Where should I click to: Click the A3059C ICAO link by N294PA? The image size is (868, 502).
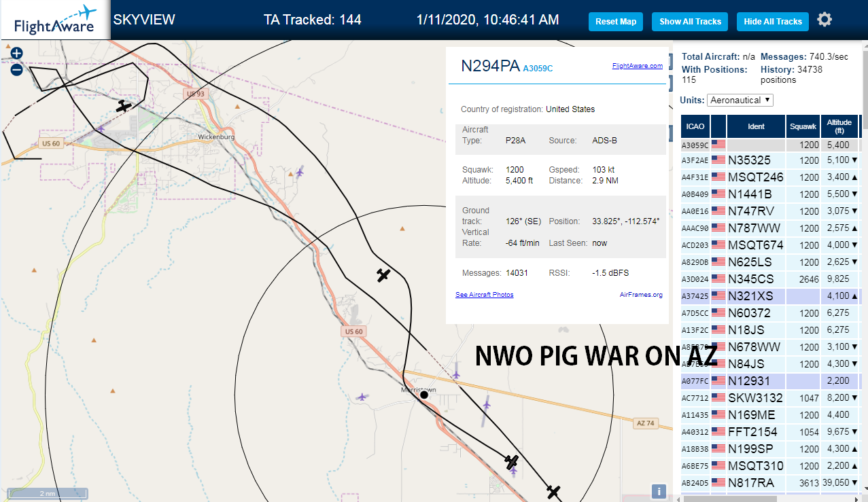click(538, 69)
